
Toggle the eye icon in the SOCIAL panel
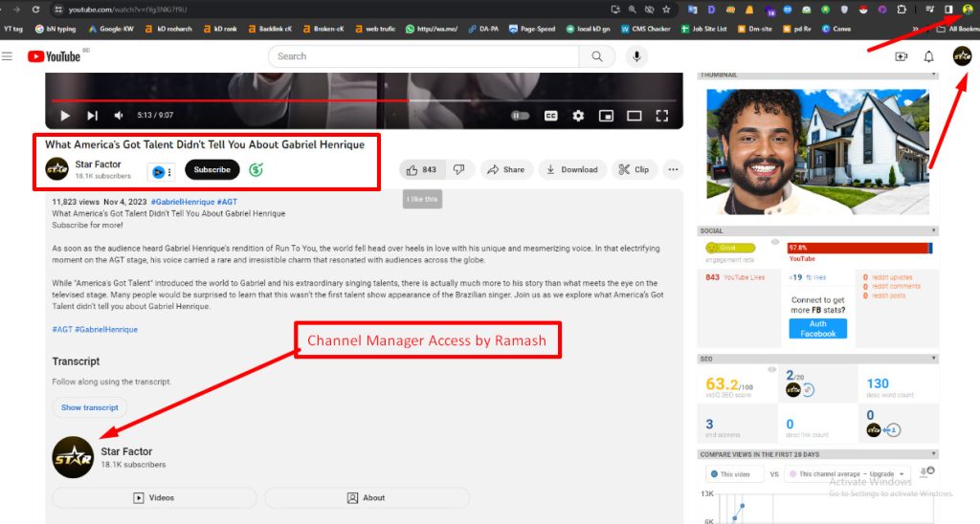point(775,242)
